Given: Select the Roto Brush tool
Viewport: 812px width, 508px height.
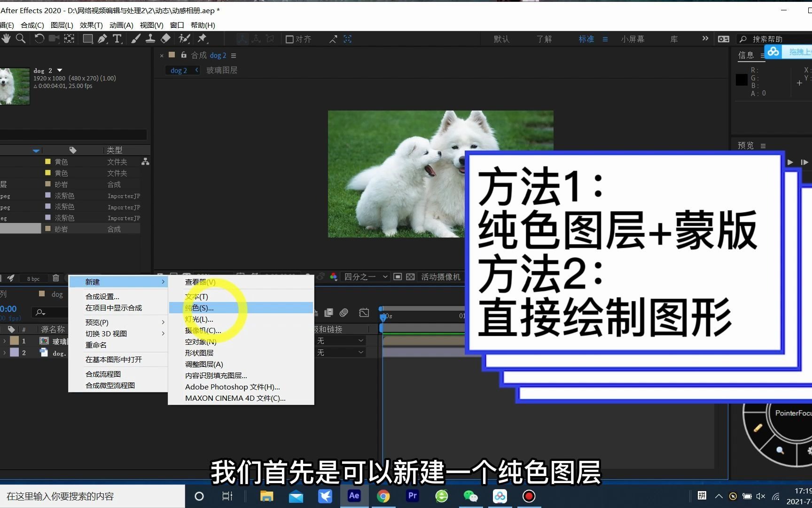Looking at the screenshot, I should 184,39.
